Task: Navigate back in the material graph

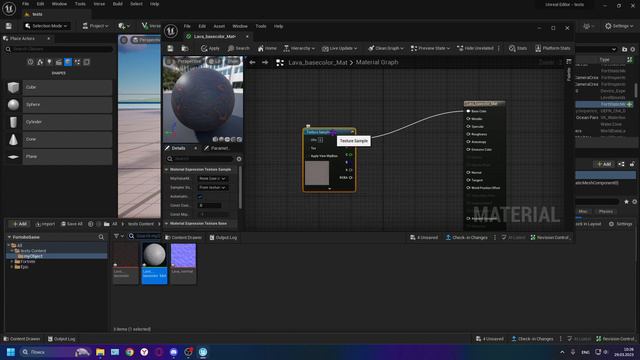Action: [252, 62]
